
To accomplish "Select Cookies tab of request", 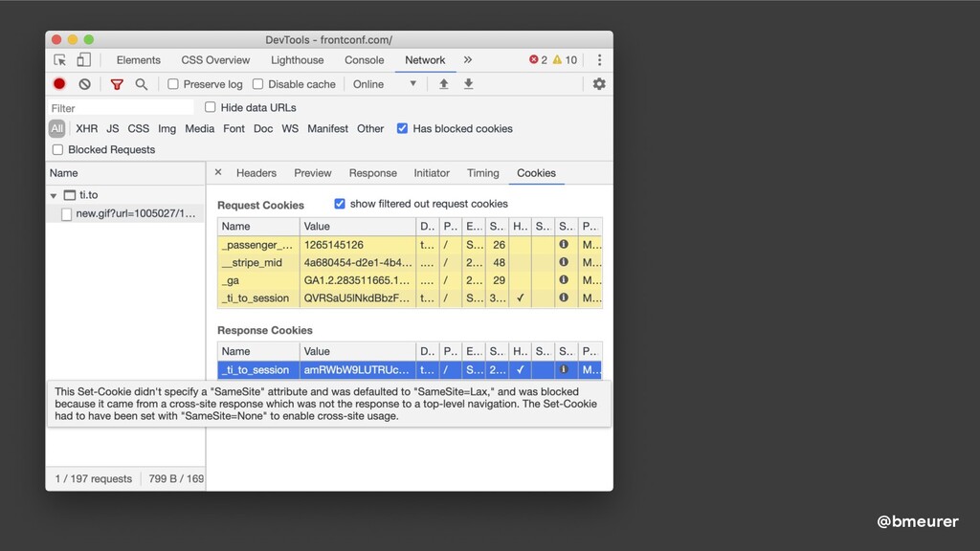I will (x=536, y=173).
